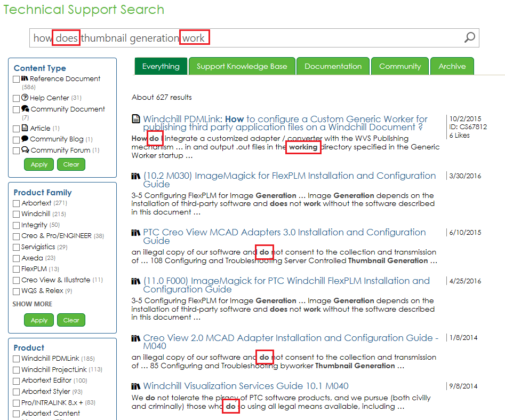The image size is (505, 420).
Task: Clear the Product Family filters
Action: point(71,320)
